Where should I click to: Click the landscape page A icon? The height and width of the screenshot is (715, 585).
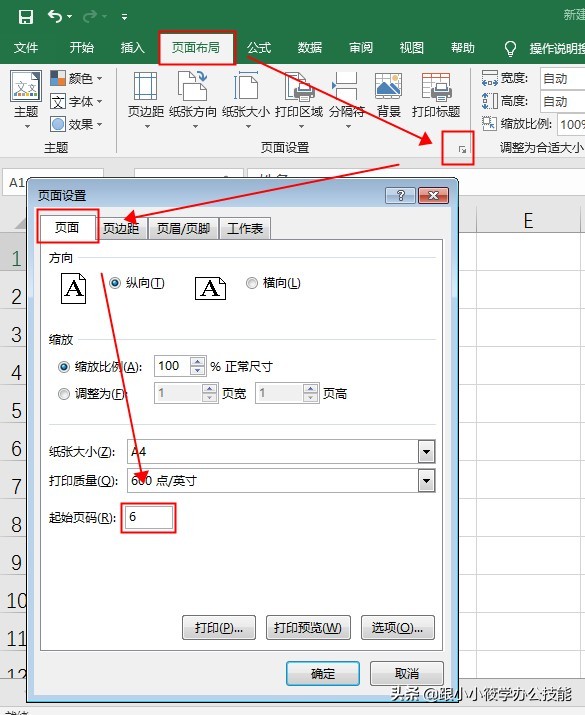point(210,288)
